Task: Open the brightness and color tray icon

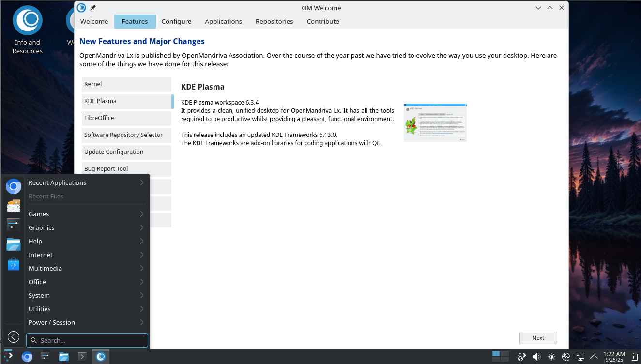Action: pos(551,357)
